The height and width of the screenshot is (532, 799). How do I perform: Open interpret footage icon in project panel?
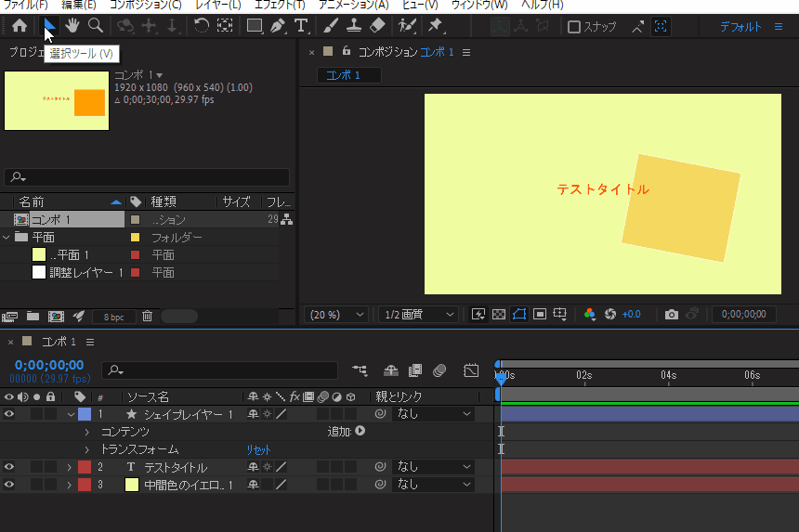click(x=9, y=317)
